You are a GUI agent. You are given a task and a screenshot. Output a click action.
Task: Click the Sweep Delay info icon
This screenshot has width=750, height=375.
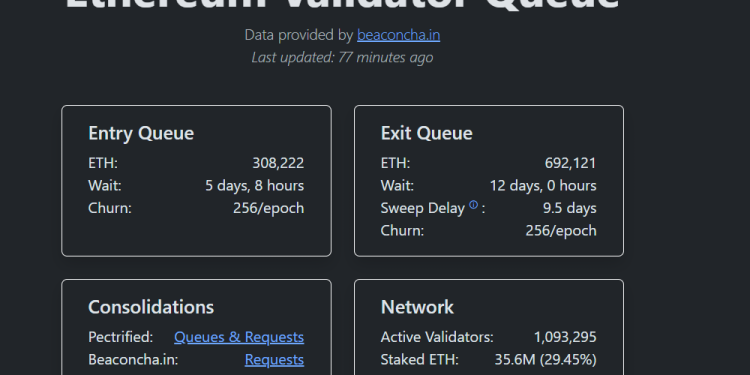[474, 205]
